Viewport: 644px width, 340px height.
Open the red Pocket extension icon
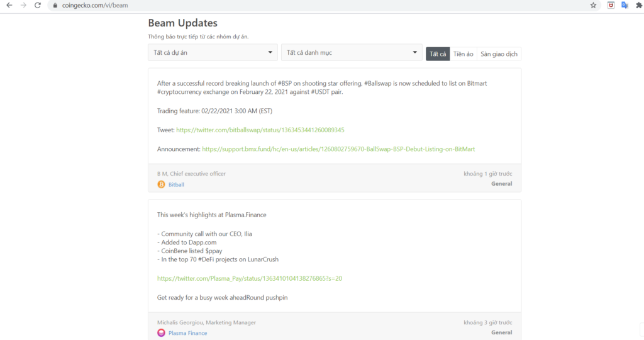pyautogui.click(x=610, y=5)
